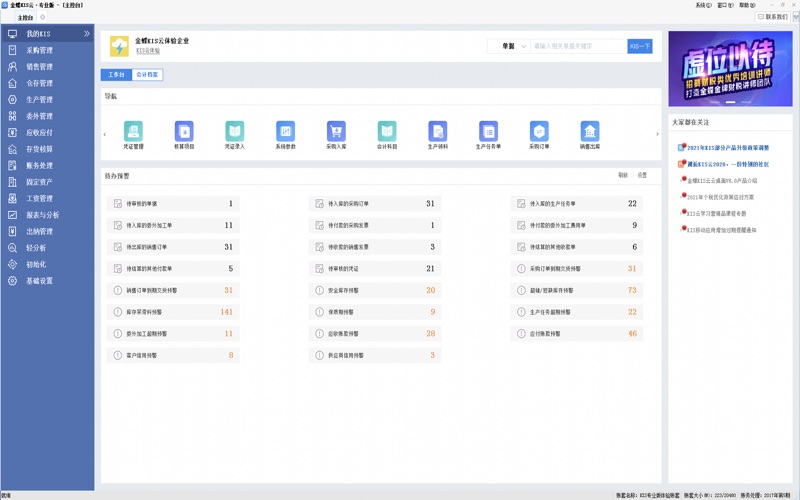The width and height of the screenshot is (800, 500).
Task: Open the 凭证管理 navigation icon
Action: click(133, 131)
